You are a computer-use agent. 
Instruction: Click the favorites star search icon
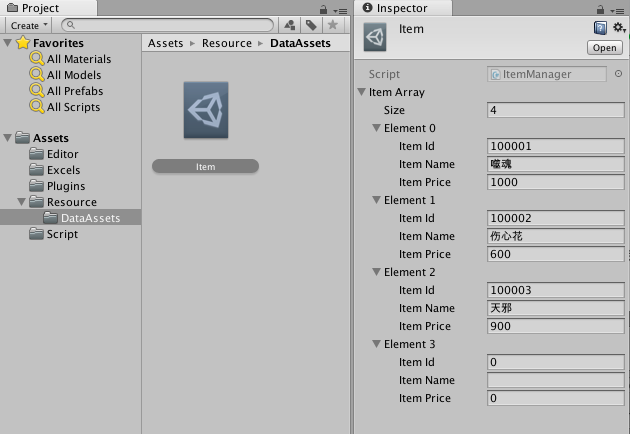[x=333, y=25]
